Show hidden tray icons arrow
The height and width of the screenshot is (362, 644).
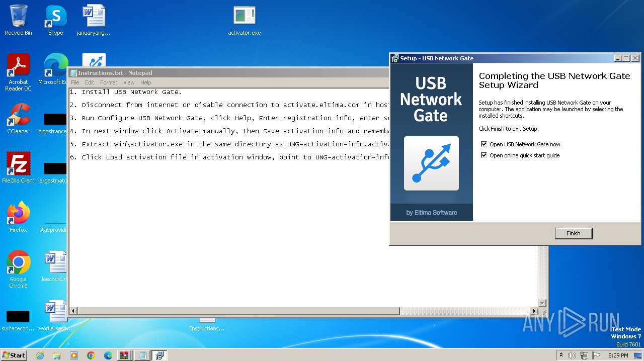coord(561,355)
